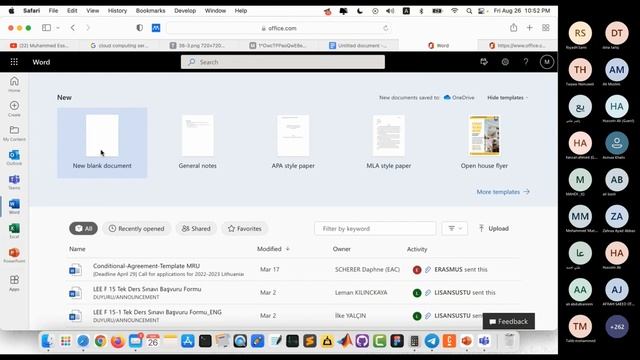Viewport: 640px width, 360px height.
Task: Open the Apps page in the sidebar
Action: point(14,283)
